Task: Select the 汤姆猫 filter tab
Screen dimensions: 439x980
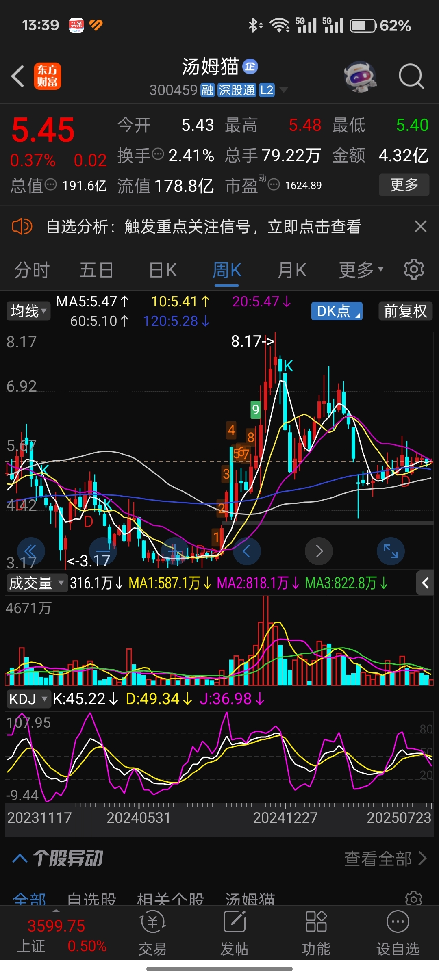Action: (x=250, y=900)
